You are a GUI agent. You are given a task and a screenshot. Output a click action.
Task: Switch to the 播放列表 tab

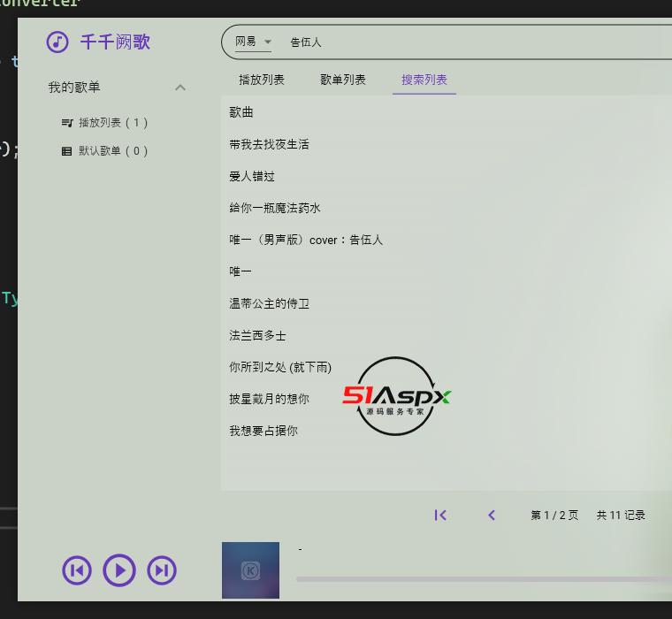pyautogui.click(x=262, y=80)
